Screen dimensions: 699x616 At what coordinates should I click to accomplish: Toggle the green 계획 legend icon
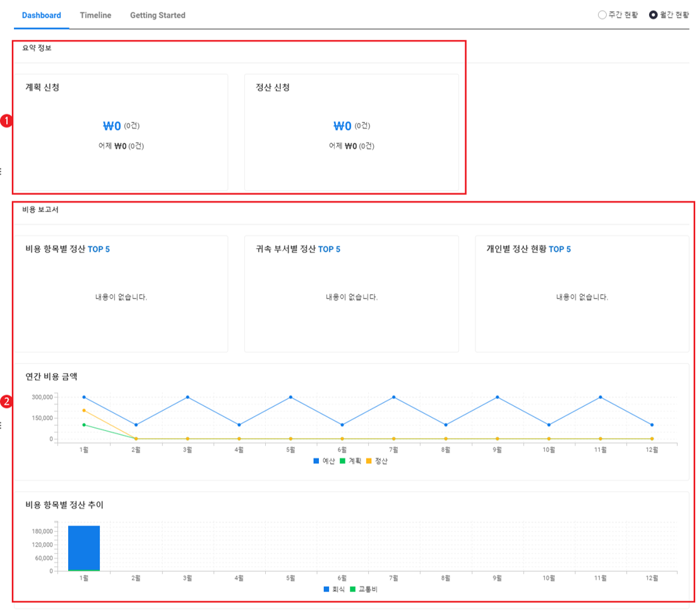(343, 461)
